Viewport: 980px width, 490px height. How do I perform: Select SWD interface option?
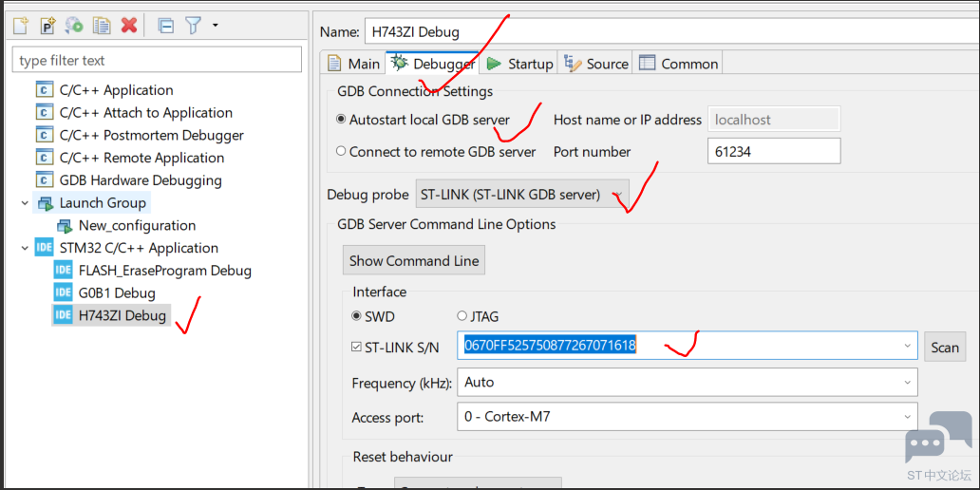coord(374,316)
